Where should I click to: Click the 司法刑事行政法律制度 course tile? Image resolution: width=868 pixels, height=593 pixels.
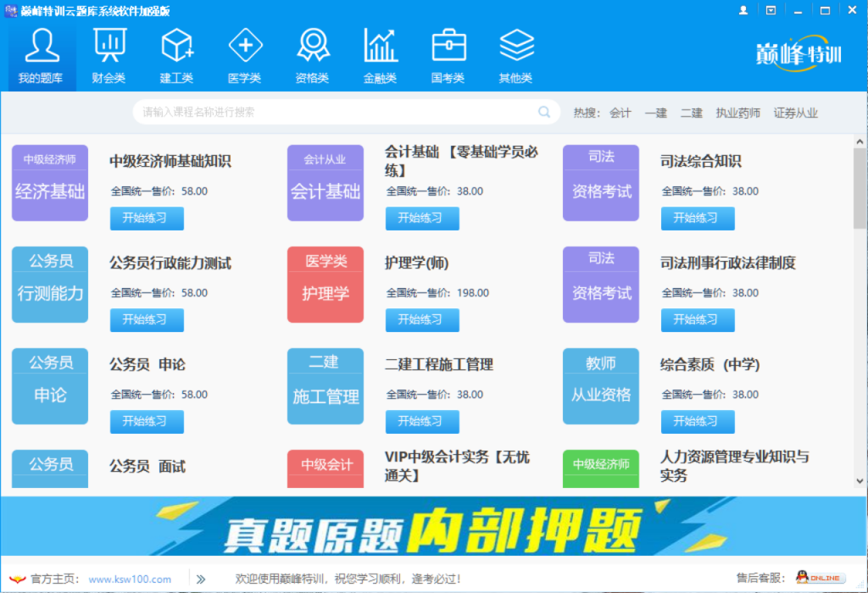[601, 285]
